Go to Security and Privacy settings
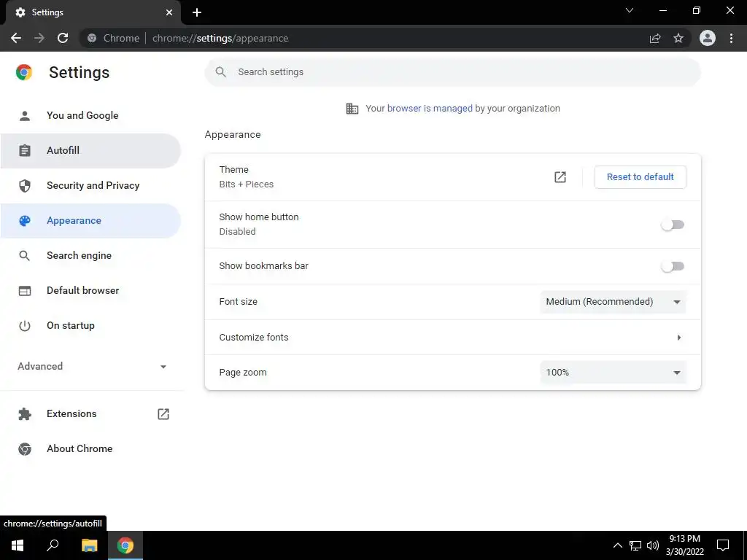Image resolution: width=747 pixels, height=560 pixels. (x=90, y=186)
